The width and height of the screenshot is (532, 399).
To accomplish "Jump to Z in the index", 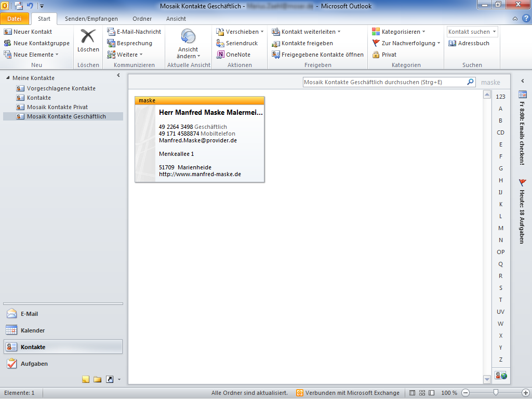I will pyautogui.click(x=500, y=360).
